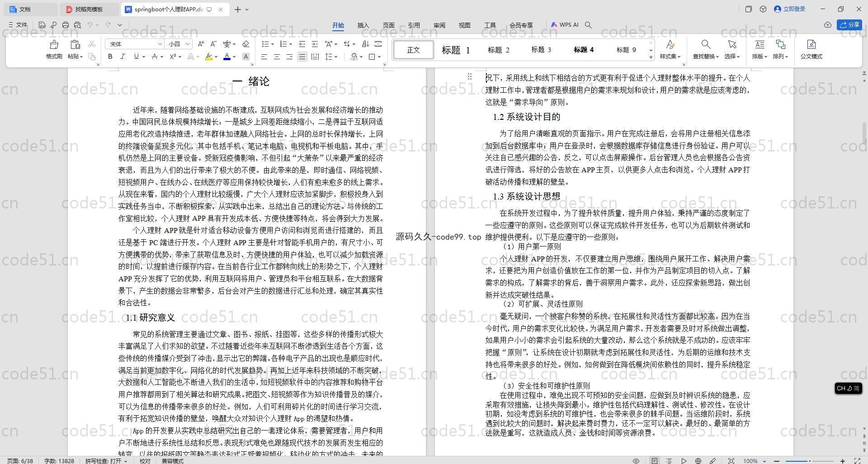Click the character shading A icon

click(246, 57)
